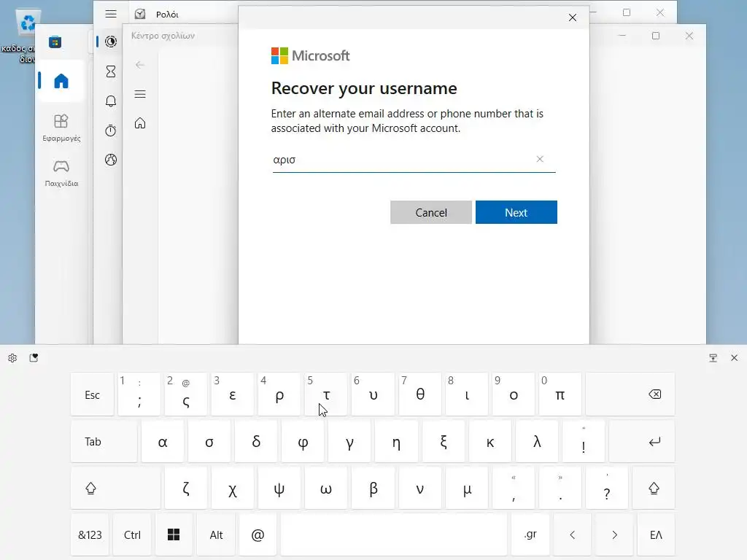Tap the Alt key on touch keyboard
This screenshot has height=560, width=747.
pyautogui.click(x=216, y=534)
